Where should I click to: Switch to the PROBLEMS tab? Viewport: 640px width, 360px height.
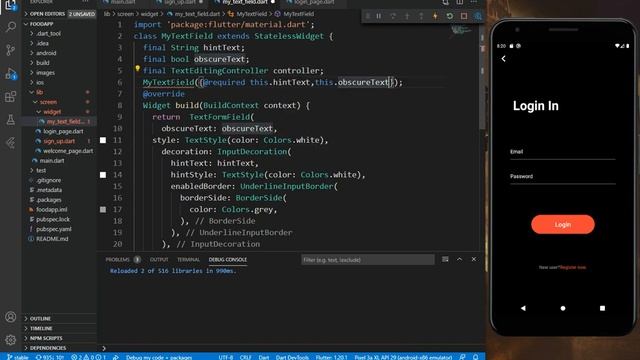click(118, 260)
